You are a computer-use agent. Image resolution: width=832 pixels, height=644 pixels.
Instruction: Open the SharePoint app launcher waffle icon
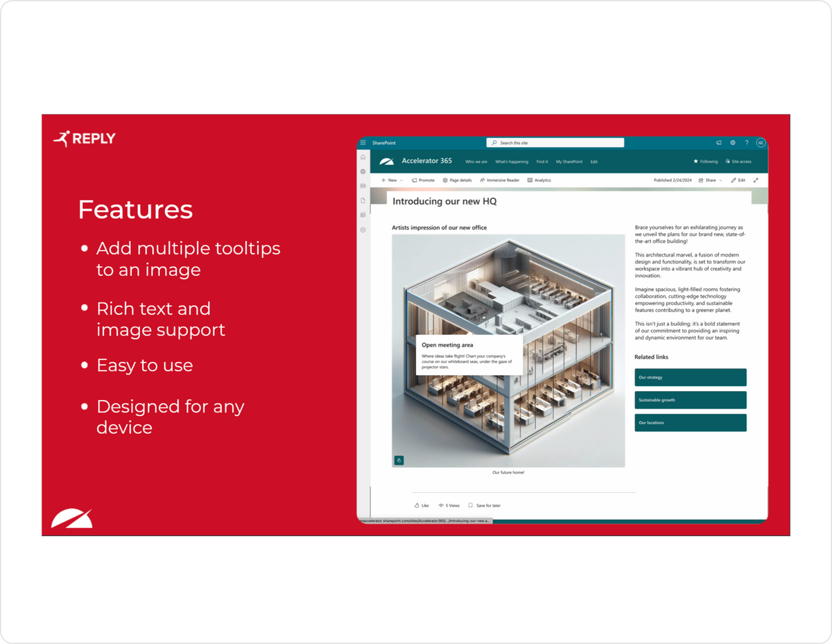click(x=363, y=143)
